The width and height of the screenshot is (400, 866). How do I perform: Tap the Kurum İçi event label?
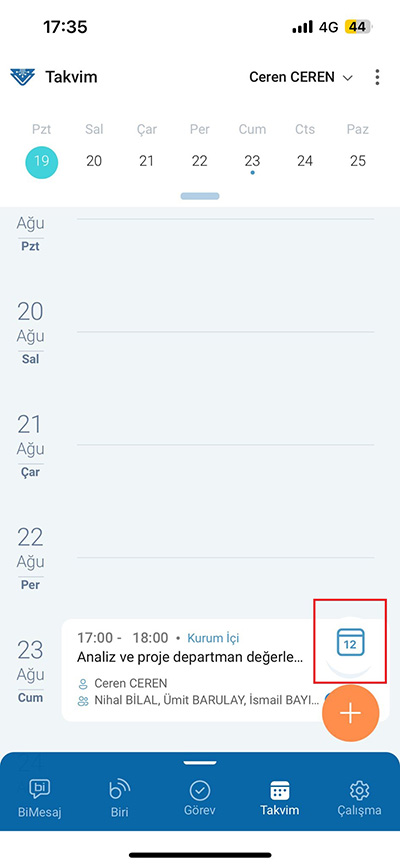[x=213, y=638]
